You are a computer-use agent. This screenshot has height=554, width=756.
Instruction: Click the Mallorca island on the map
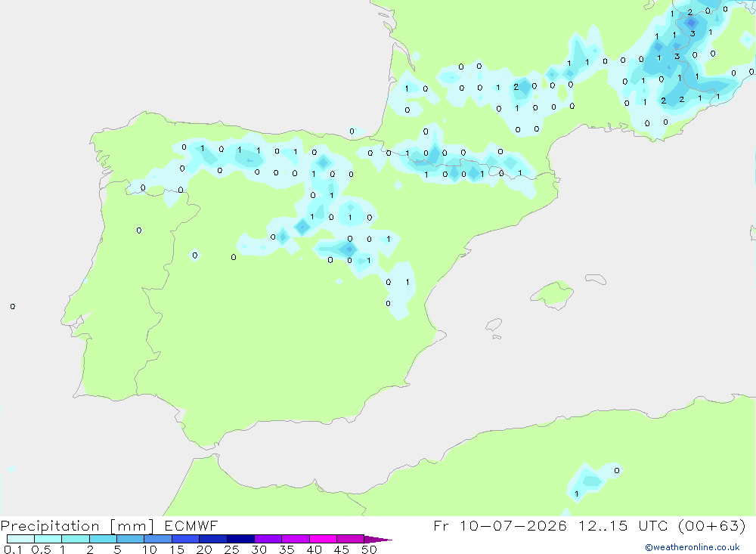point(553,295)
